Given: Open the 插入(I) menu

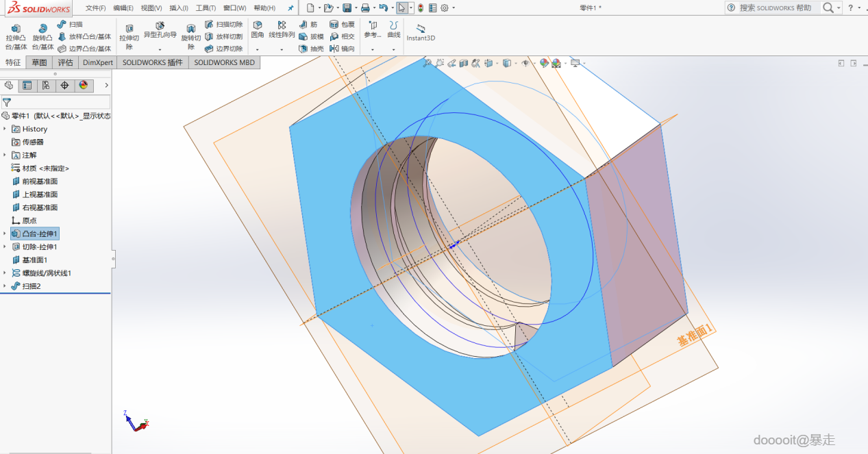Looking at the screenshot, I should [x=179, y=8].
